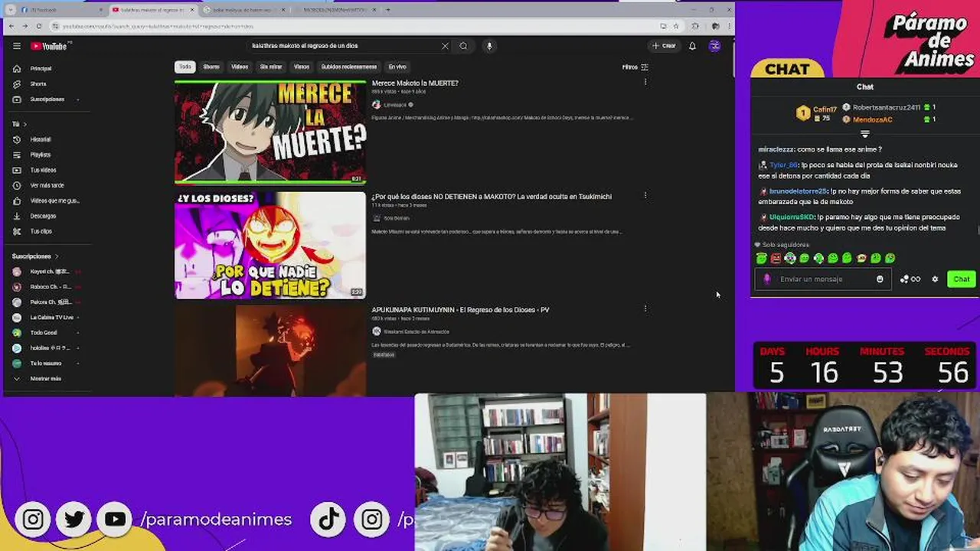
Task: Open Ver más tarde list
Action: point(47,185)
